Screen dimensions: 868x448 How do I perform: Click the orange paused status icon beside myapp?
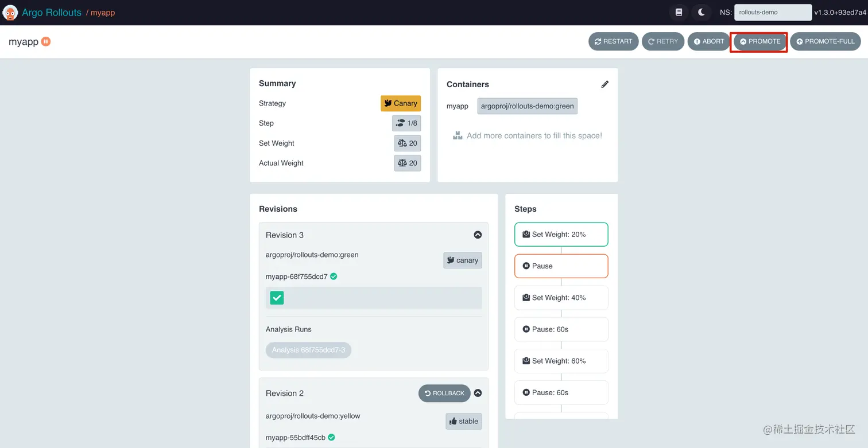pyautogui.click(x=46, y=41)
